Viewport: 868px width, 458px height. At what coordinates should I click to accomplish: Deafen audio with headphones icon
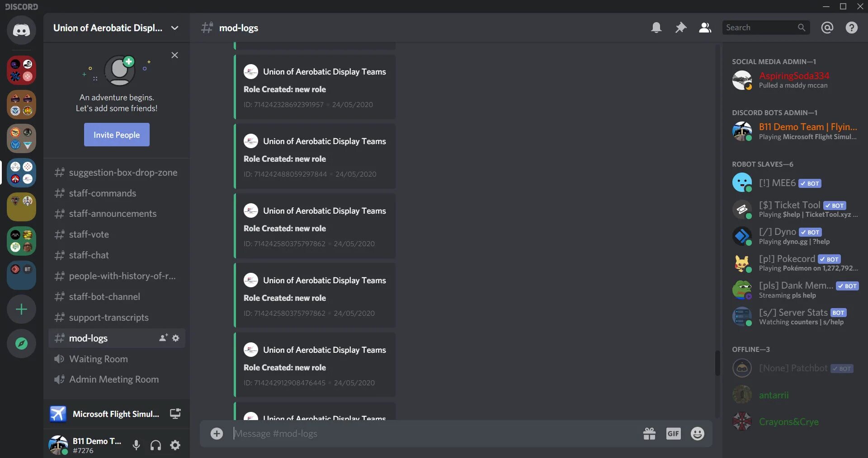(156, 445)
